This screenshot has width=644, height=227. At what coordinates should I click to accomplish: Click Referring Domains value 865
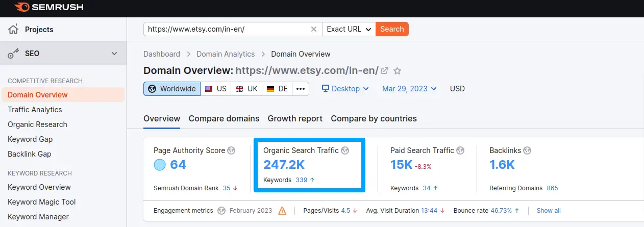(x=552, y=188)
